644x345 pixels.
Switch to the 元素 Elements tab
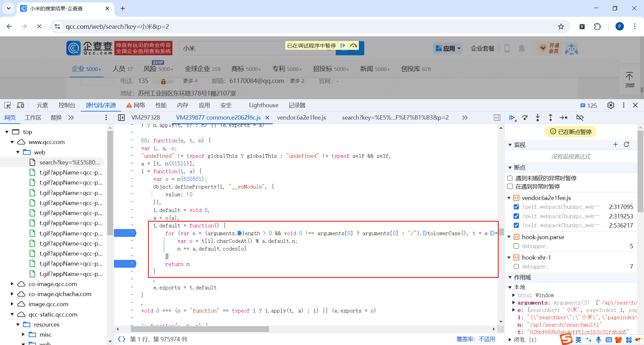[x=42, y=105]
